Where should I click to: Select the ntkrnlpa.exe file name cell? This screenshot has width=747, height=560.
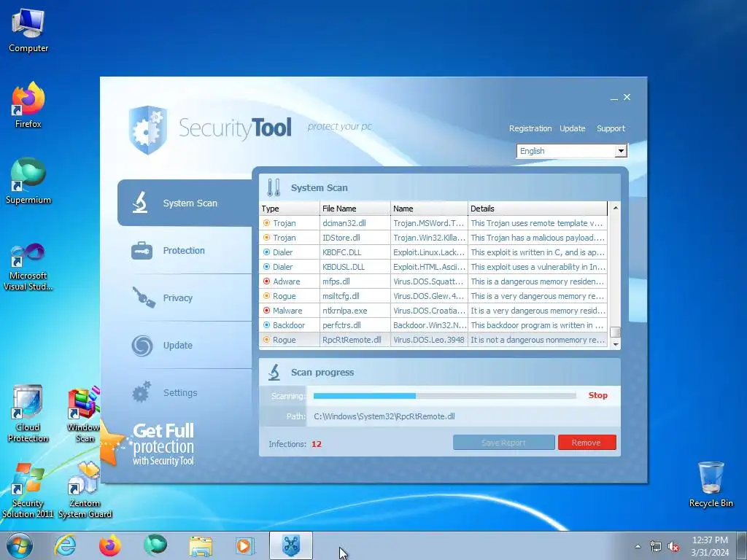[355, 311]
